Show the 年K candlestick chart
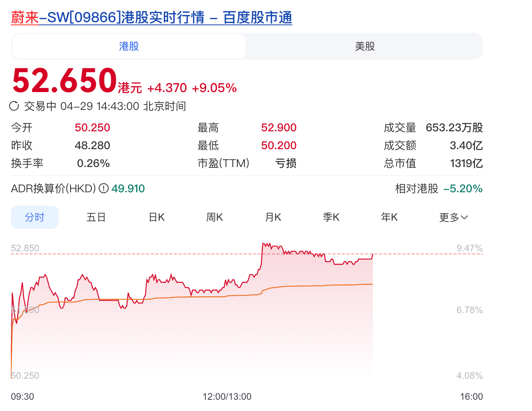Viewport: 532px width, 411px height. click(x=389, y=218)
